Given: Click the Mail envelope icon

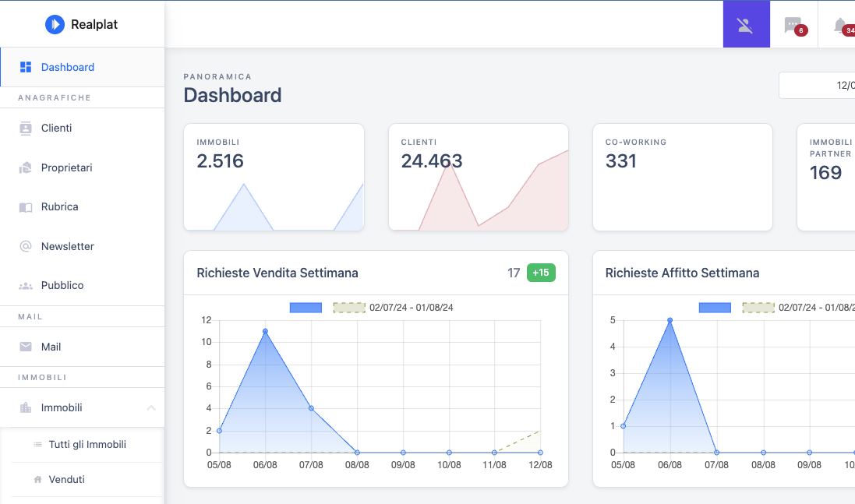Looking at the screenshot, I should pyautogui.click(x=26, y=347).
